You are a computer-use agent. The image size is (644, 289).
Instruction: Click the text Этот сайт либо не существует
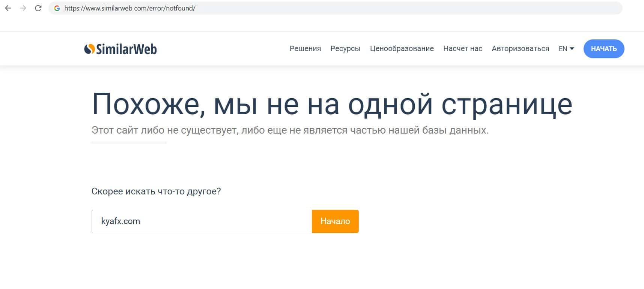pos(164,130)
